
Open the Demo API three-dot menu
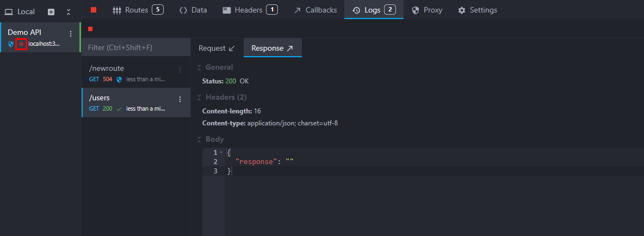click(70, 34)
